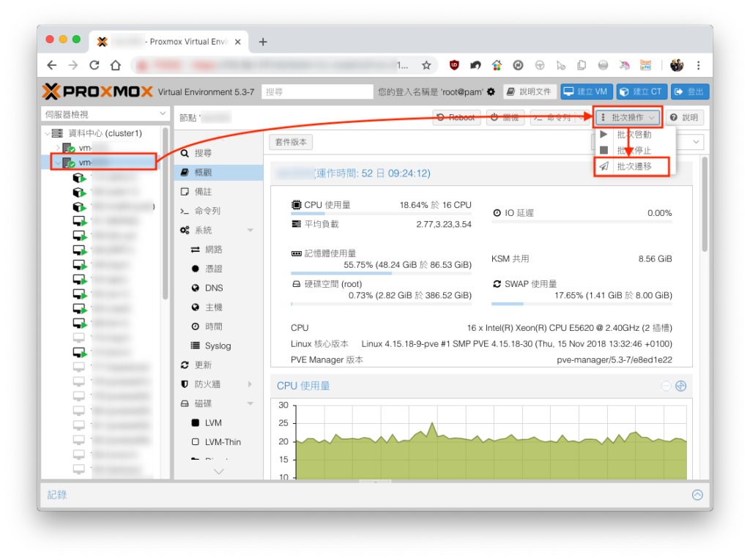Screen dimensions: 750x560
Task: Click the browser reload icon
Action: (x=94, y=65)
